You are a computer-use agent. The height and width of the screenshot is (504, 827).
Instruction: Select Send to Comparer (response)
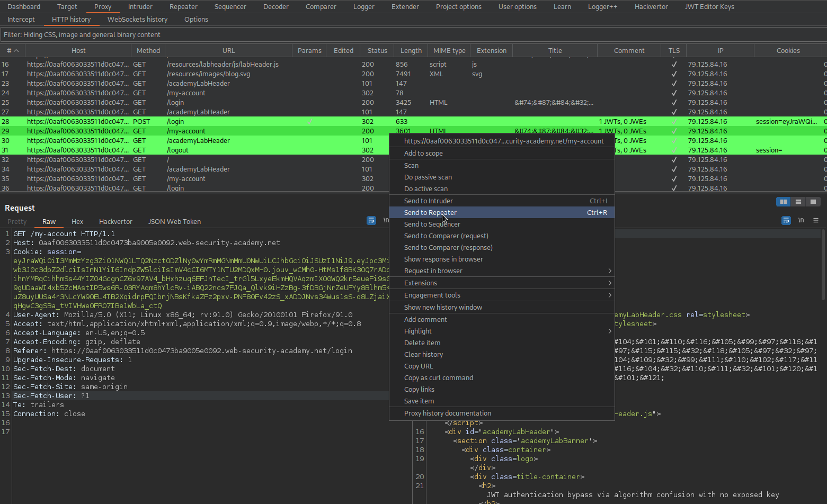(x=502, y=248)
